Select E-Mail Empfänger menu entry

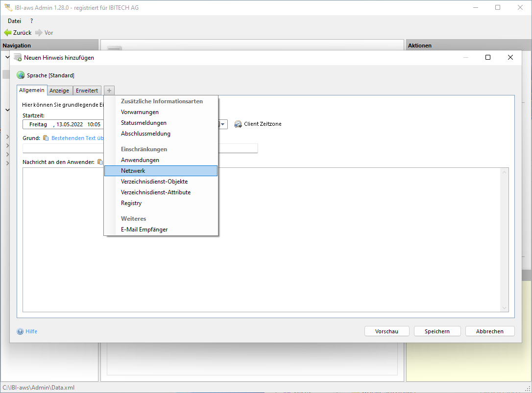coord(144,230)
